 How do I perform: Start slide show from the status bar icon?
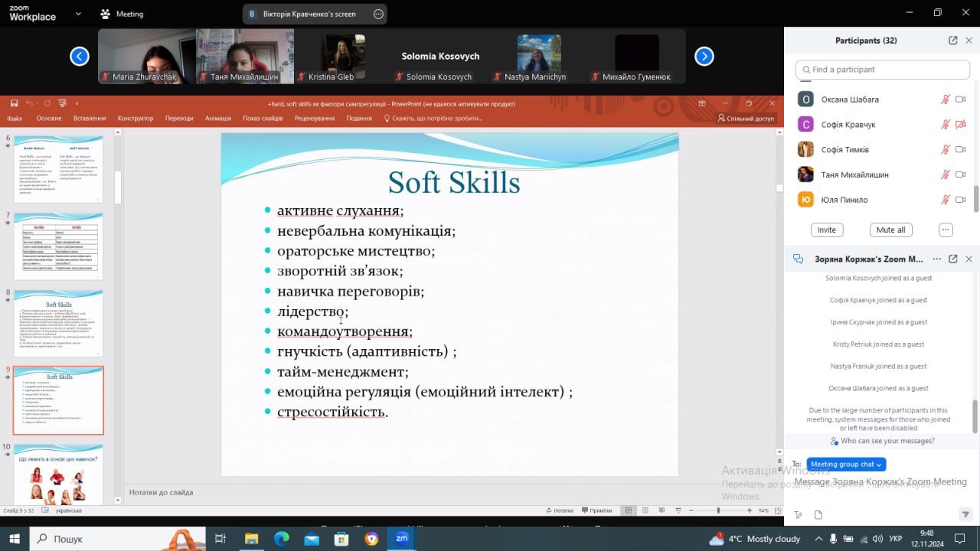[x=679, y=510]
